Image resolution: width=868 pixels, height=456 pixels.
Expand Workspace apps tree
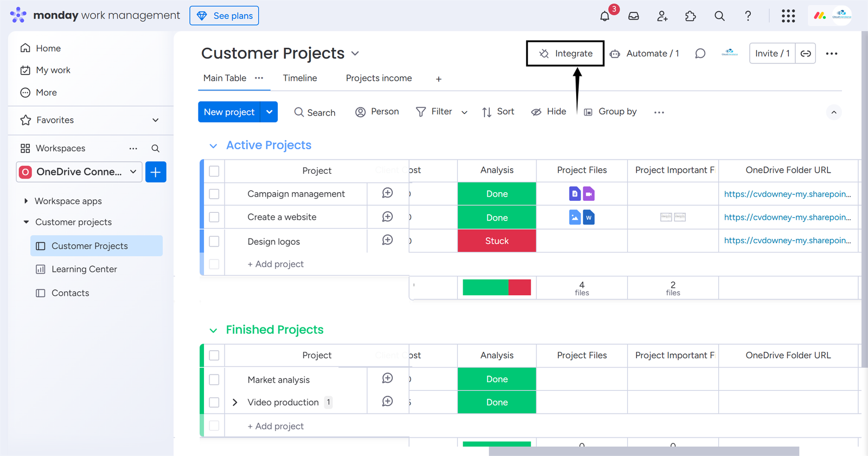pos(26,201)
